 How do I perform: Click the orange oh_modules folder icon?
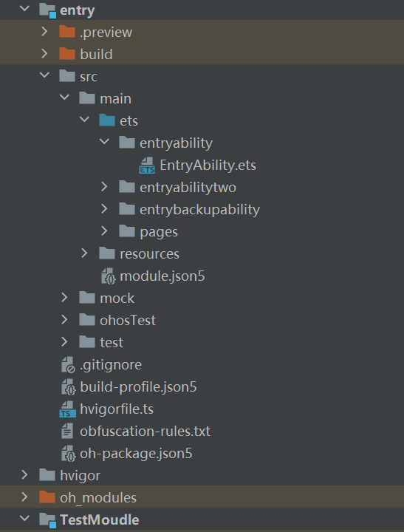(x=47, y=497)
